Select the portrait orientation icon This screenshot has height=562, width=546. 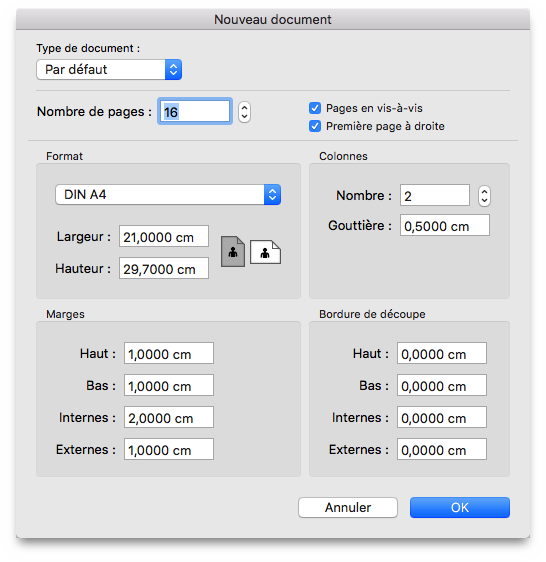point(233,252)
